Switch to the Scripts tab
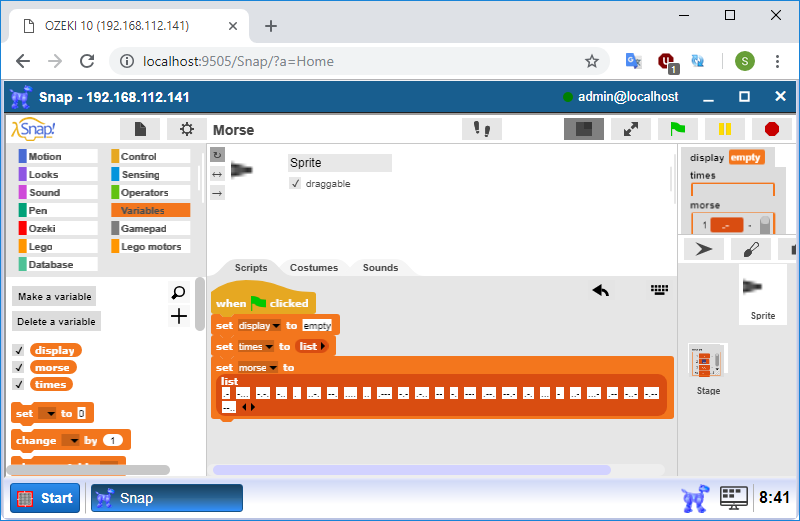This screenshot has width=800, height=521. coord(251,267)
